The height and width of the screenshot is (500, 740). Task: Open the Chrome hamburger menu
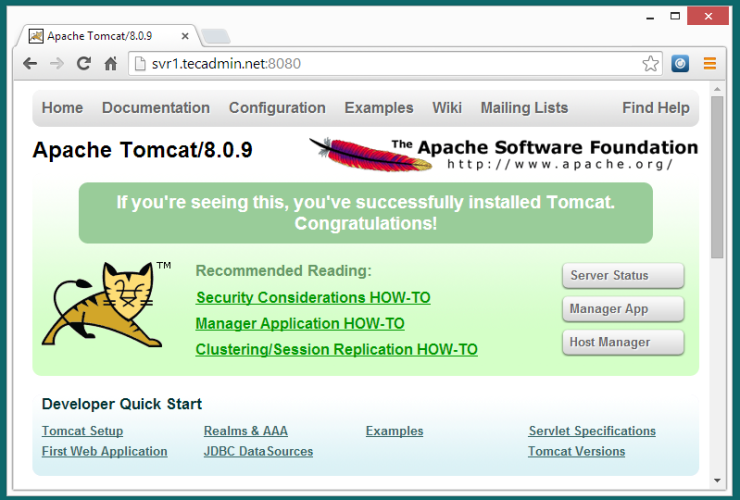[x=710, y=64]
